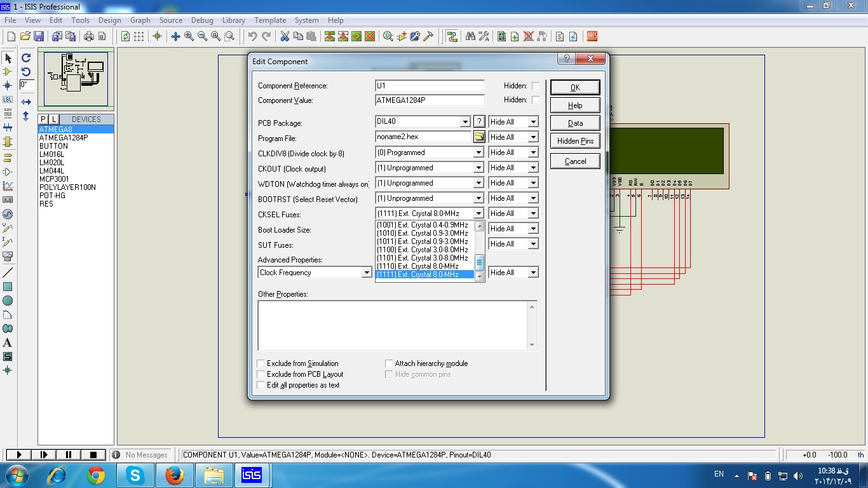Open the CLKDIV8 fuse dropdown
Screen dimensions: 868x488
tap(478, 152)
